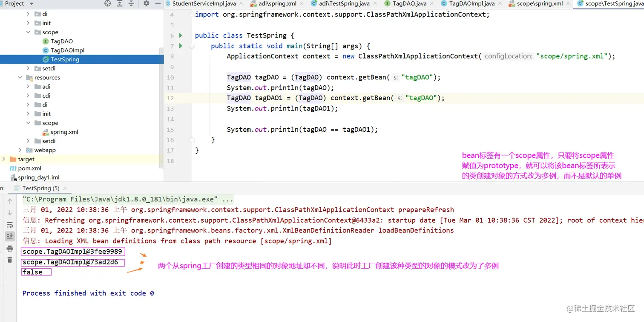Close the adi\TestSpring.java editor tab
644x322 pixels.
click(x=376, y=3)
